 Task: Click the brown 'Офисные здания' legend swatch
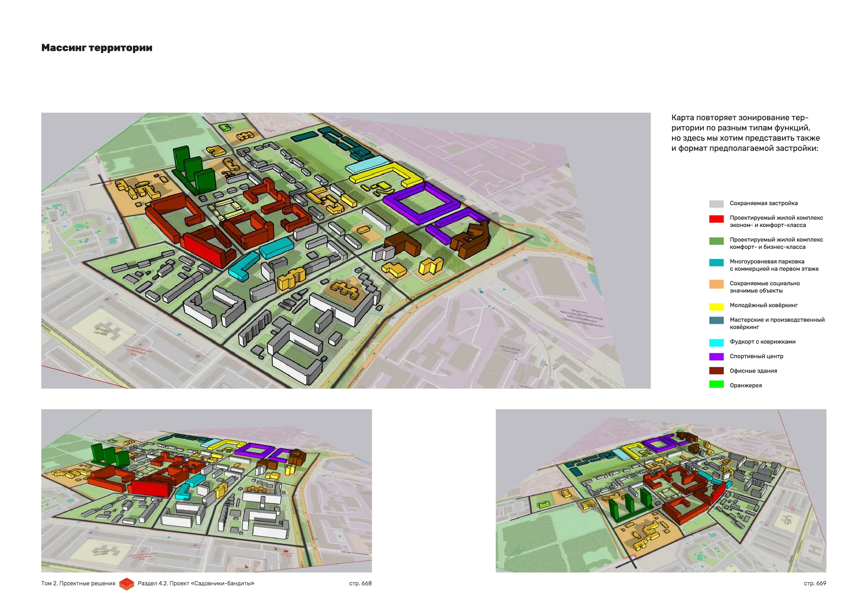(716, 371)
